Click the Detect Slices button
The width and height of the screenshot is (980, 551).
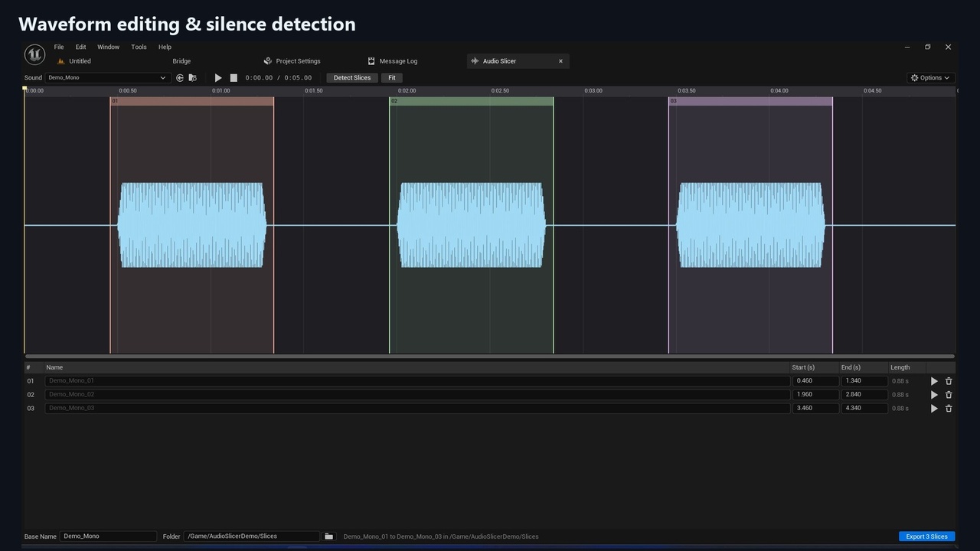click(352, 77)
